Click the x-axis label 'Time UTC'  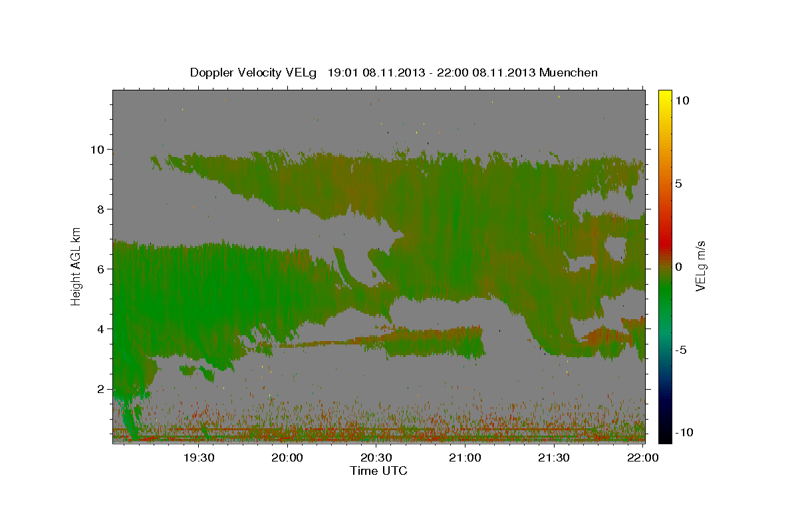pos(378,471)
